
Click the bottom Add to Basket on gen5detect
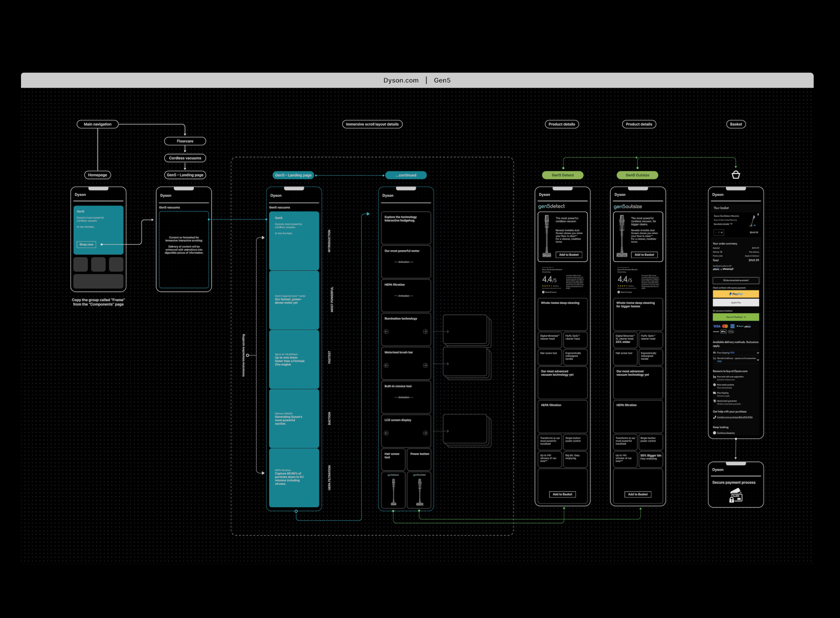(x=562, y=494)
